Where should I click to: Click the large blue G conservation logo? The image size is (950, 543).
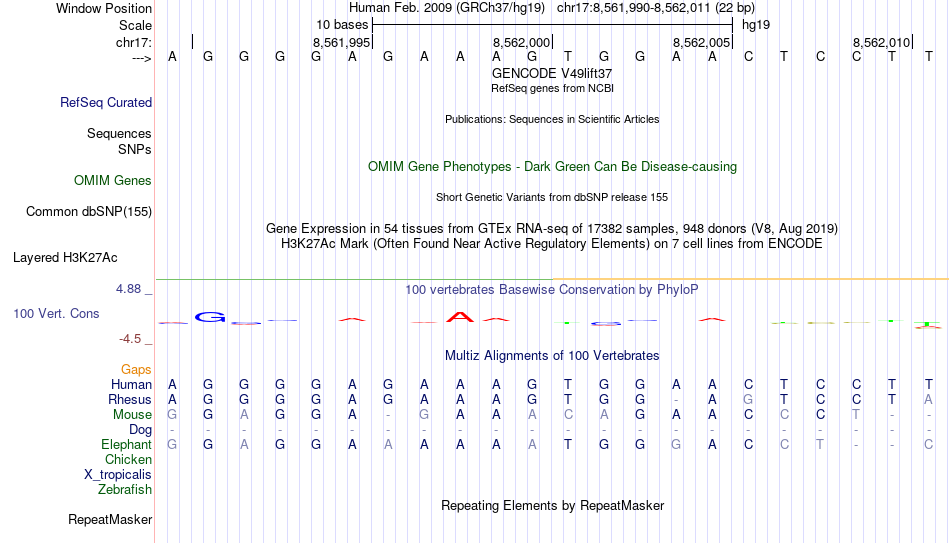click(x=210, y=317)
